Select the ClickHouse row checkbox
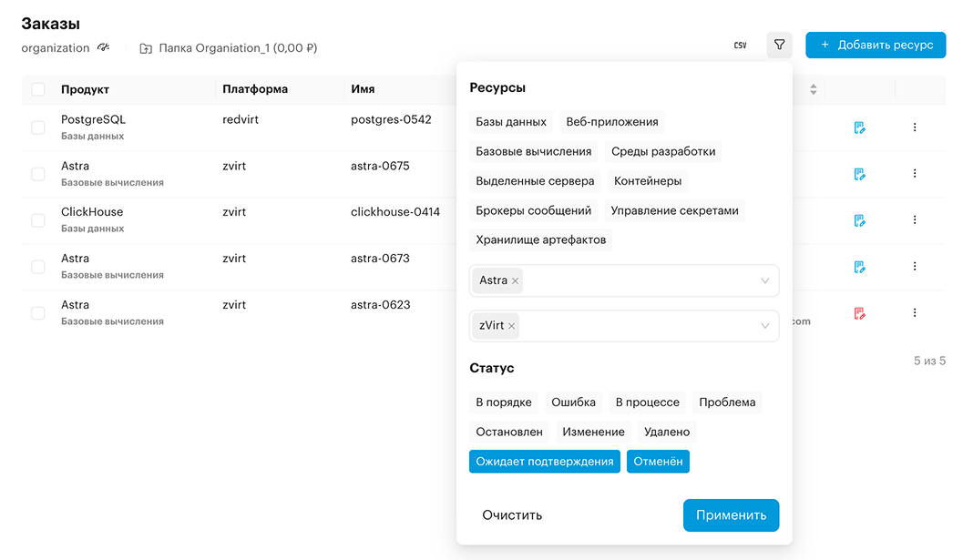 38,220
